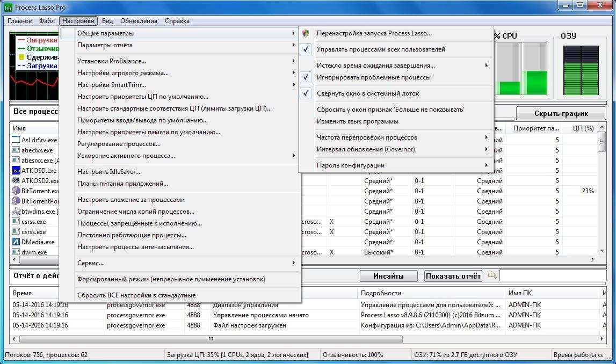Expand Ускорение активного процесса submenu
The image size is (616, 364).
click(180, 156)
